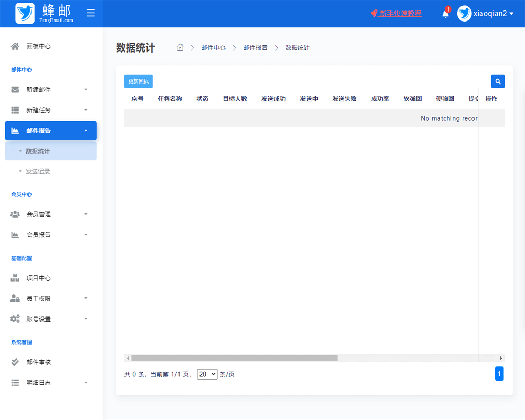This screenshot has width=525, height=420.
Task: Click the notification bell with red badge
Action: 445,13
